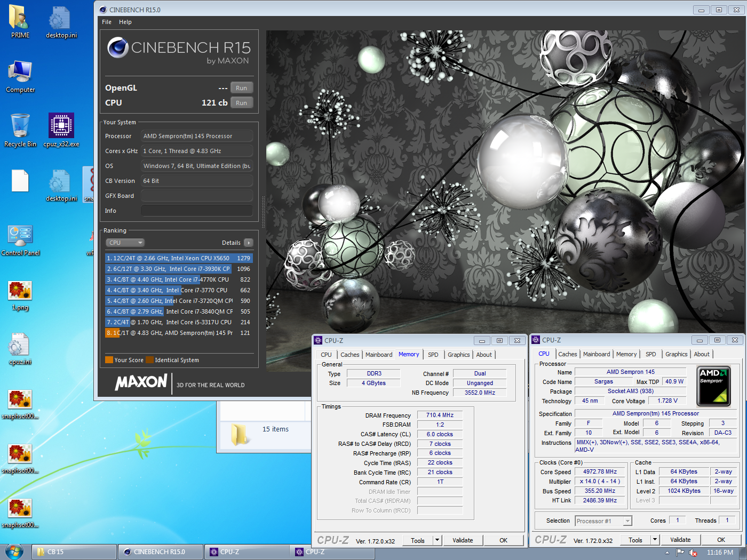Select ranking entry Intel Core i5-3317U
The height and width of the screenshot is (560, 747).
[179, 322]
